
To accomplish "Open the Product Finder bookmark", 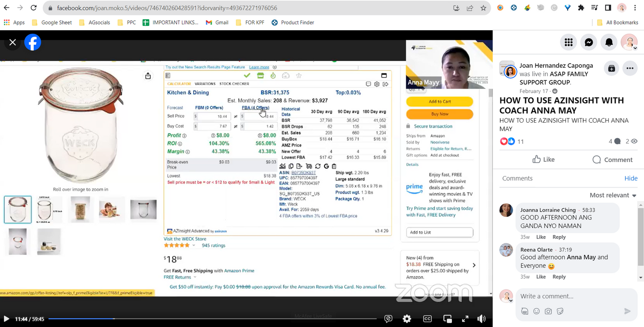I will 293,23.
